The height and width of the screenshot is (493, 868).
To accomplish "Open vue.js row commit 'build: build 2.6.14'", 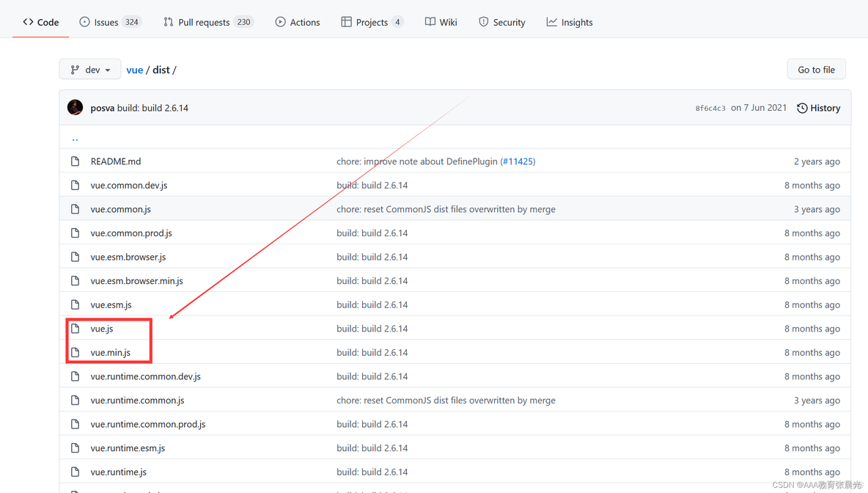I will (372, 329).
